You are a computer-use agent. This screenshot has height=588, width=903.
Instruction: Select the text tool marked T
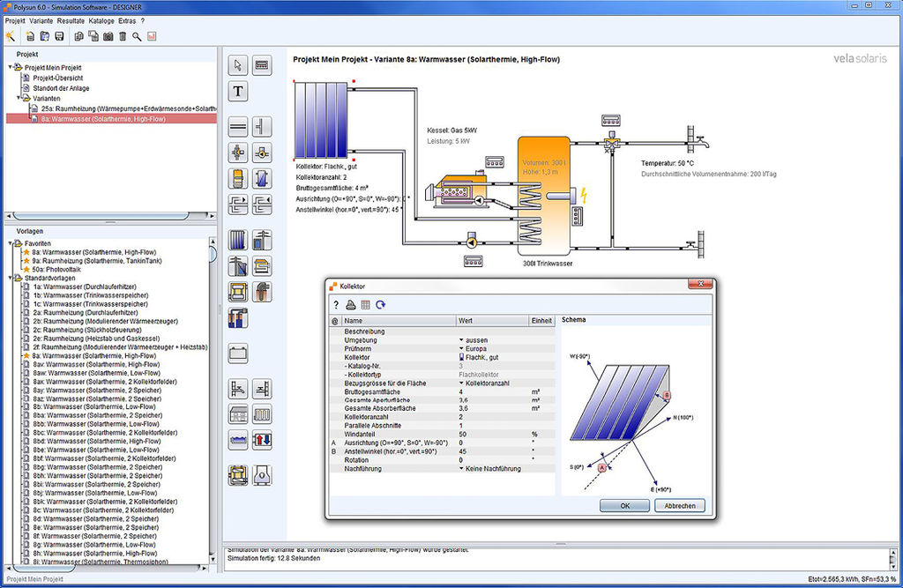[x=238, y=92]
